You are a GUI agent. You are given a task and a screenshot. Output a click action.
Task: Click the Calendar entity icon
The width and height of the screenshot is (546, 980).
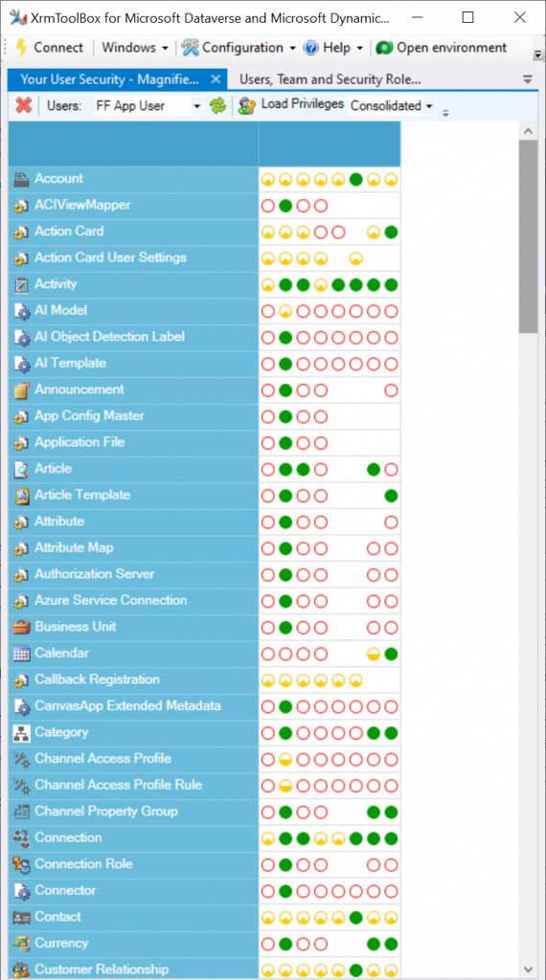(22, 653)
